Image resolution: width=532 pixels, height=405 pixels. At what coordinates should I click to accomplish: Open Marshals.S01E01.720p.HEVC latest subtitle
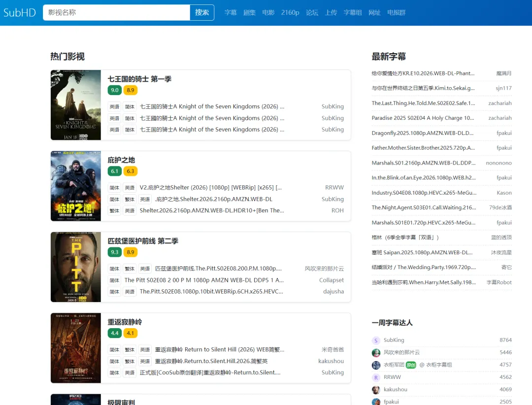click(x=424, y=223)
